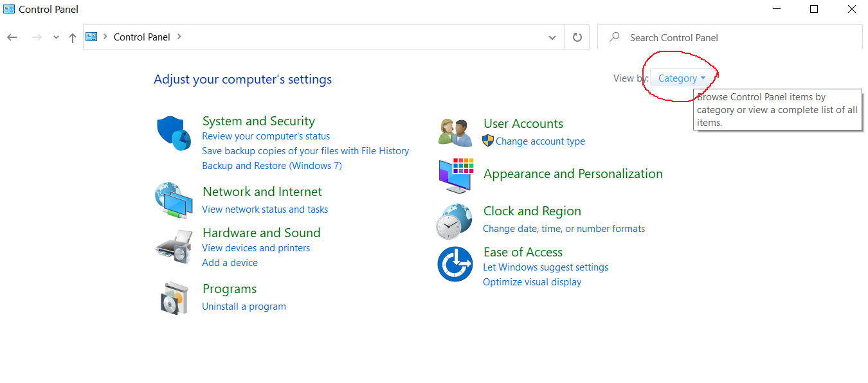Open the Clock and Region globe-clock icon
Image resolution: width=868 pixels, height=383 pixels.
pos(455,221)
